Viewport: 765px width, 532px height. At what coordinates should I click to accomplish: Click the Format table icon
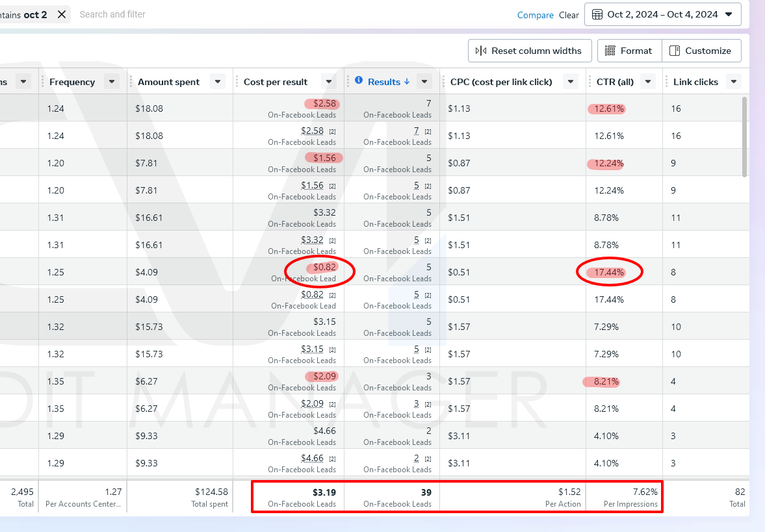(x=610, y=51)
